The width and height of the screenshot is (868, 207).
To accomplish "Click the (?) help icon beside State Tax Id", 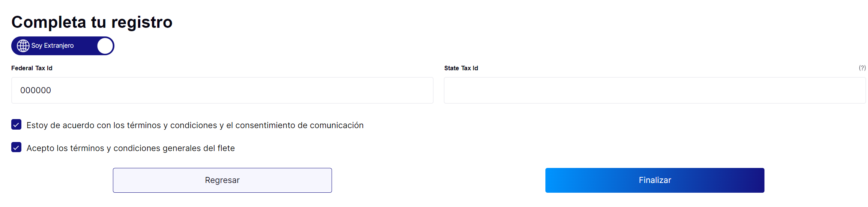I will [x=862, y=68].
